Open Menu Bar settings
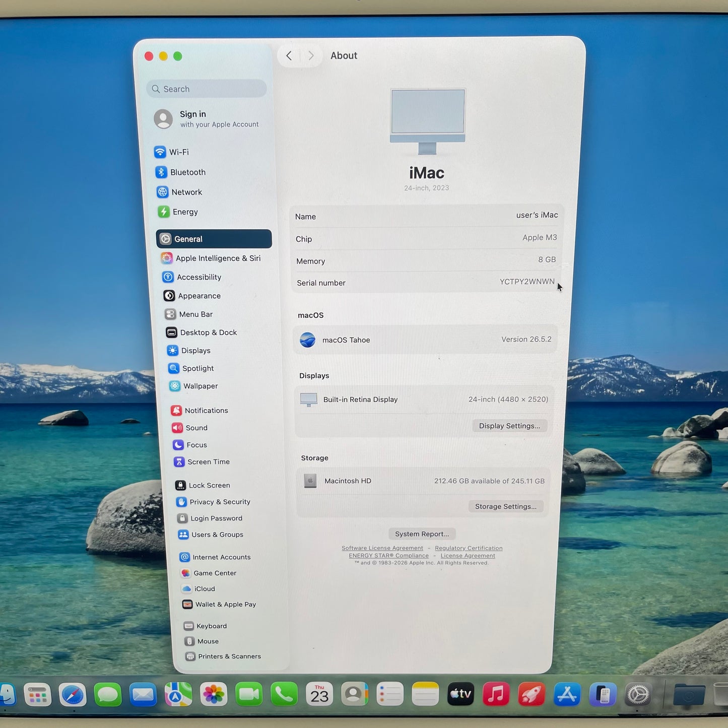The image size is (728, 728). [x=188, y=314]
